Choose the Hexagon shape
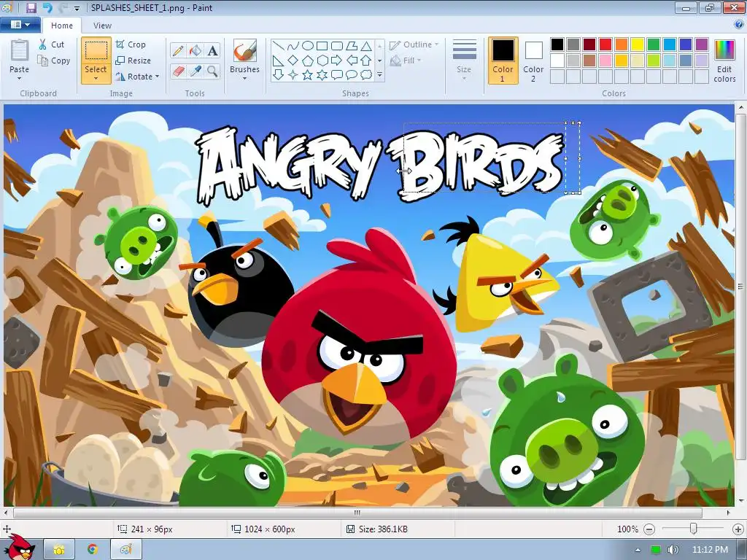The image size is (747, 560). (322, 61)
